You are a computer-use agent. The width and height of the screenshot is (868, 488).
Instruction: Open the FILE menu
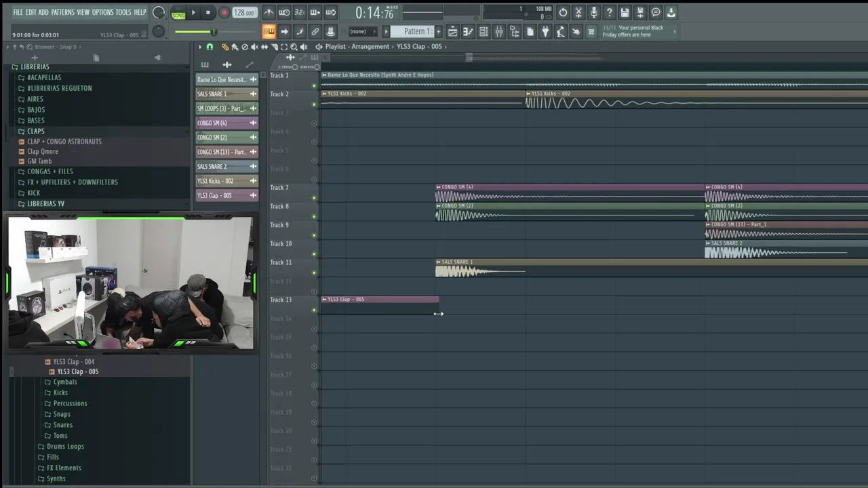click(x=18, y=12)
